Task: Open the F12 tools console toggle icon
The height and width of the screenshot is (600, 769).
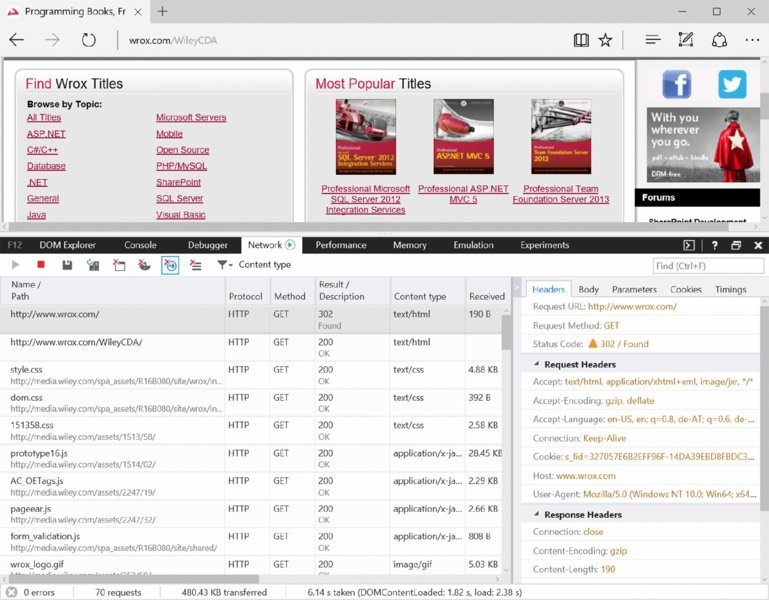Action: 689,245
